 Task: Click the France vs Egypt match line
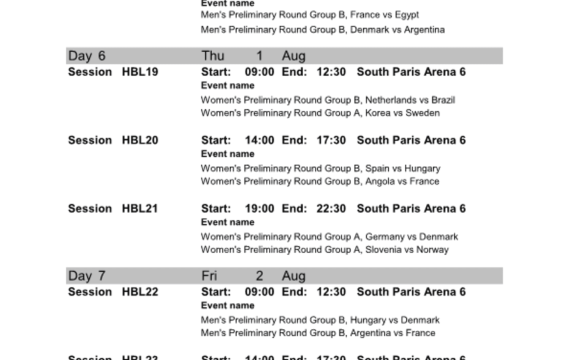coord(310,15)
